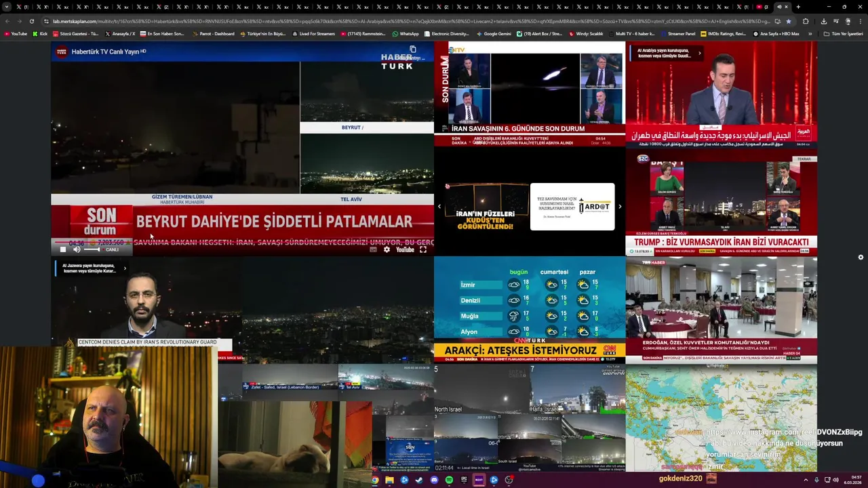Open Tüm Yer İşaretleri bookmarks folder
This screenshot has width=868, height=488.
tap(844, 33)
